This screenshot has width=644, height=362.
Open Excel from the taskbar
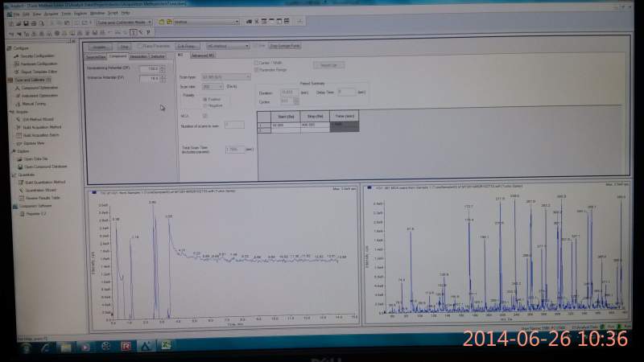coord(166,346)
